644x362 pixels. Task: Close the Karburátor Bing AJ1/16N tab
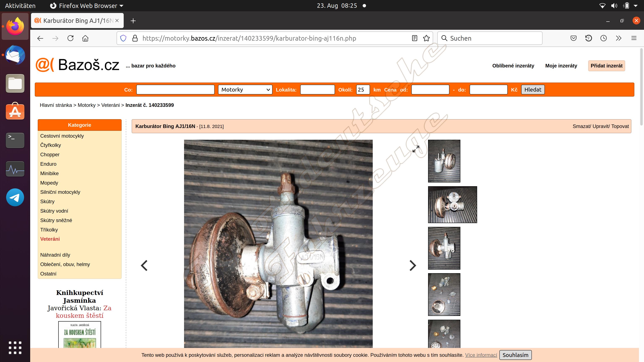117,21
